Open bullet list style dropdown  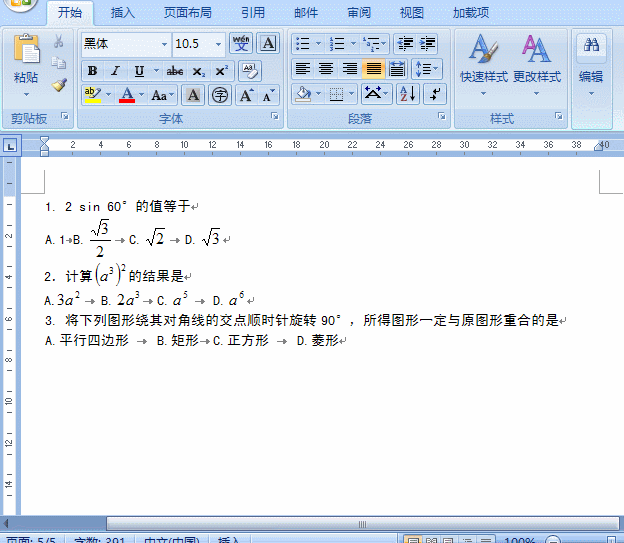tap(318, 43)
